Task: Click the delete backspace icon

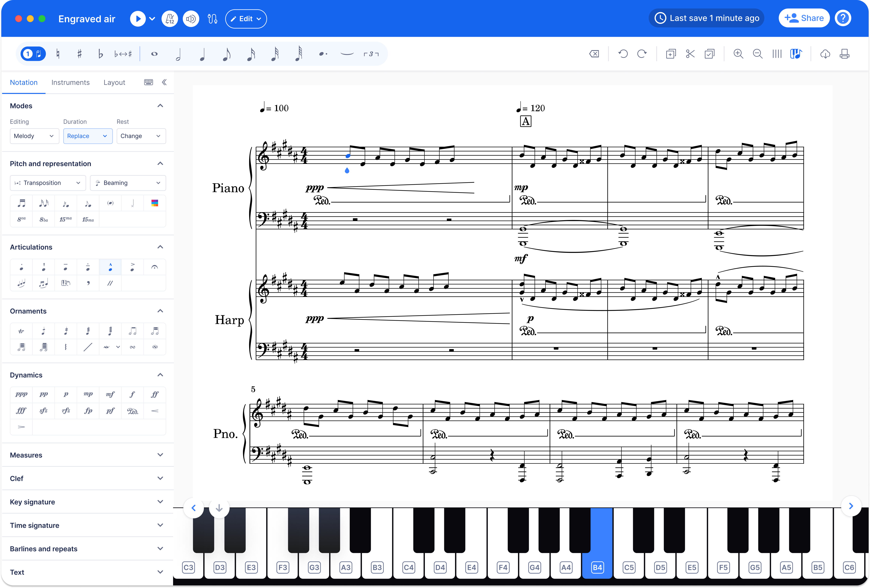Action: pos(594,54)
